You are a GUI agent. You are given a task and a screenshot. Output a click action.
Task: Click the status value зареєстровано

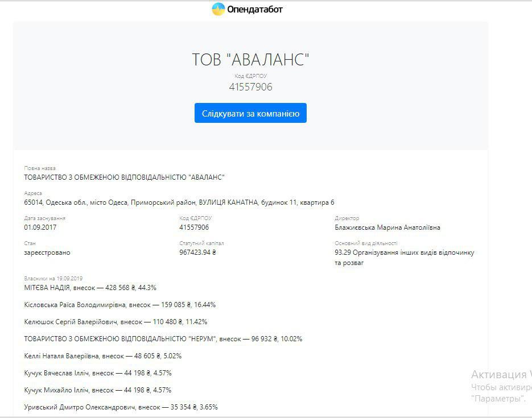pyautogui.click(x=47, y=253)
